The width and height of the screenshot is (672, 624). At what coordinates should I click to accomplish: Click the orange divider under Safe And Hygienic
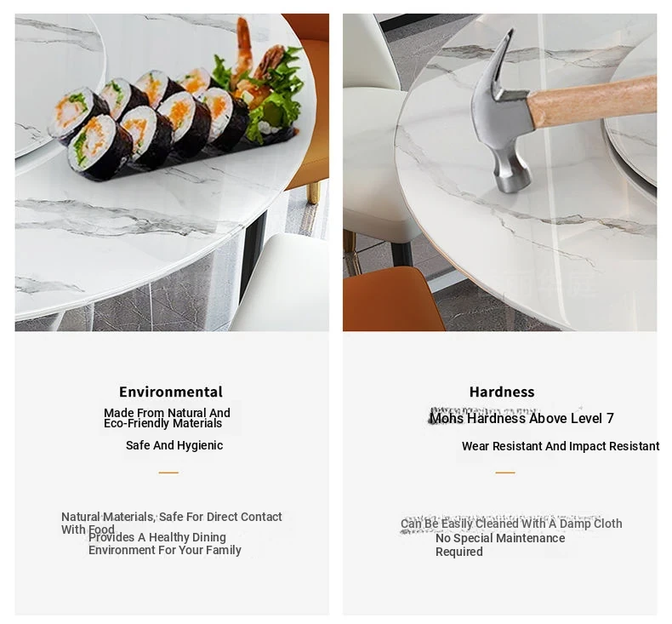click(x=168, y=472)
